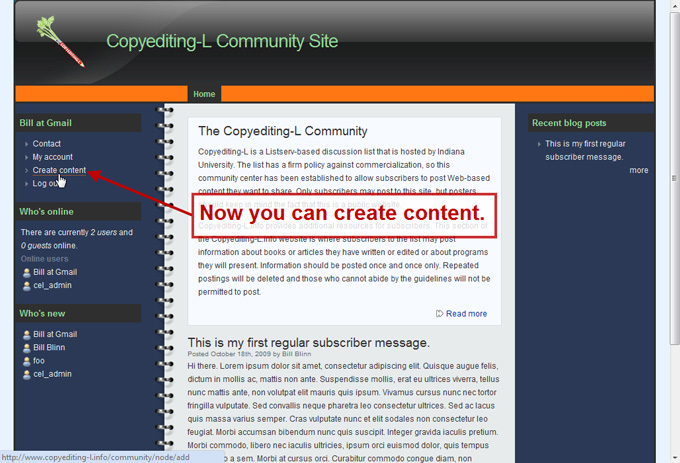This screenshot has width=680, height=463.
Task: Click the status bar URL text
Action: (x=95, y=457)
